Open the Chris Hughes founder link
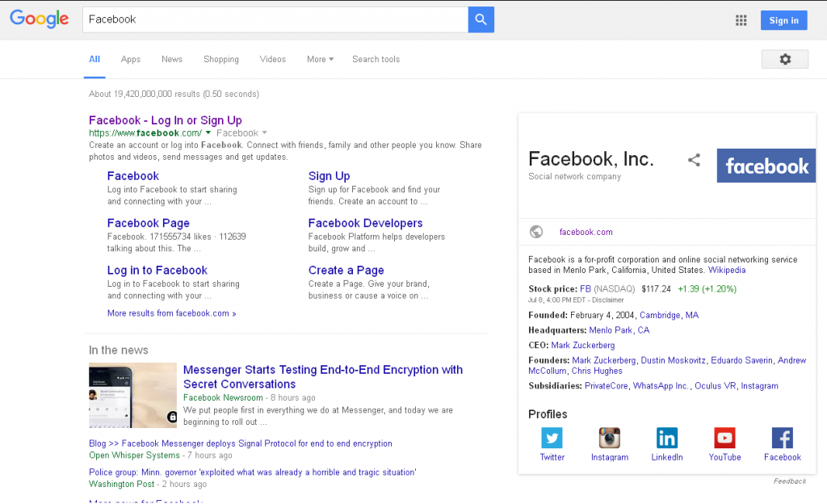 click(597, 372)
